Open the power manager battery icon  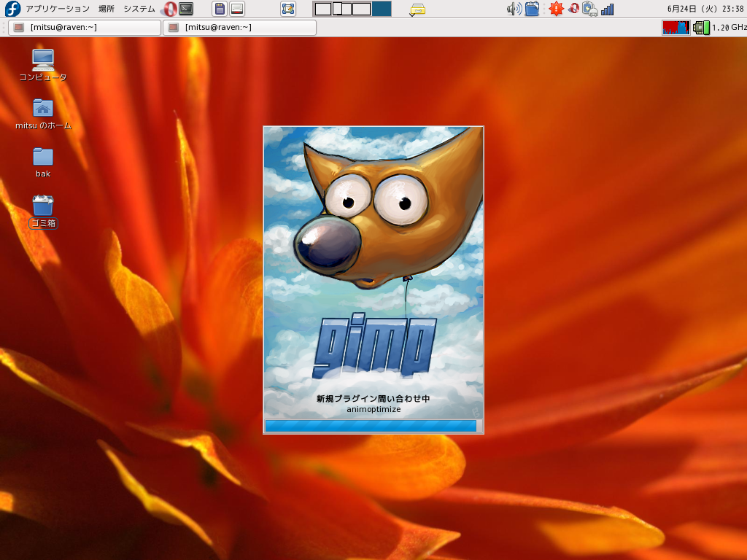[590, 9]
